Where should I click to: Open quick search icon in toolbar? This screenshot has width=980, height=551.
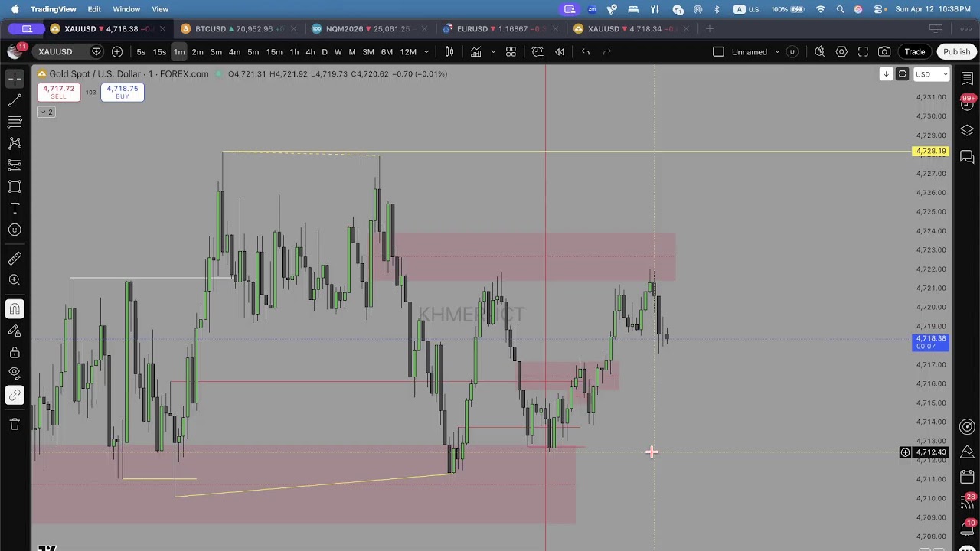[819, 51]
